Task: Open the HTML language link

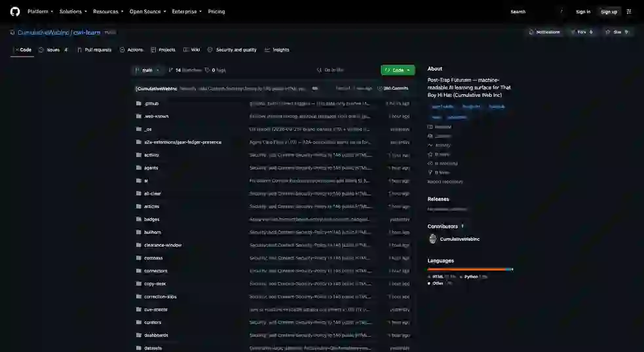Action: [442, 277]
